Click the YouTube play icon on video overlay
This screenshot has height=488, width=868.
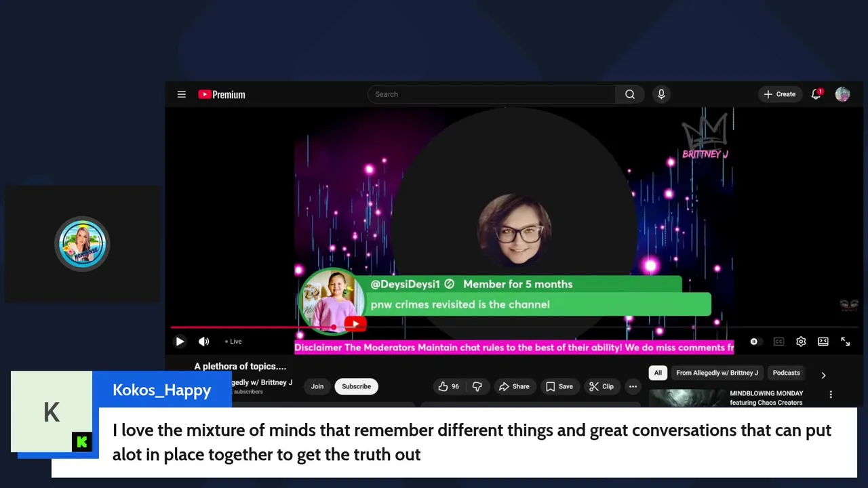click(x=355, y=324)
